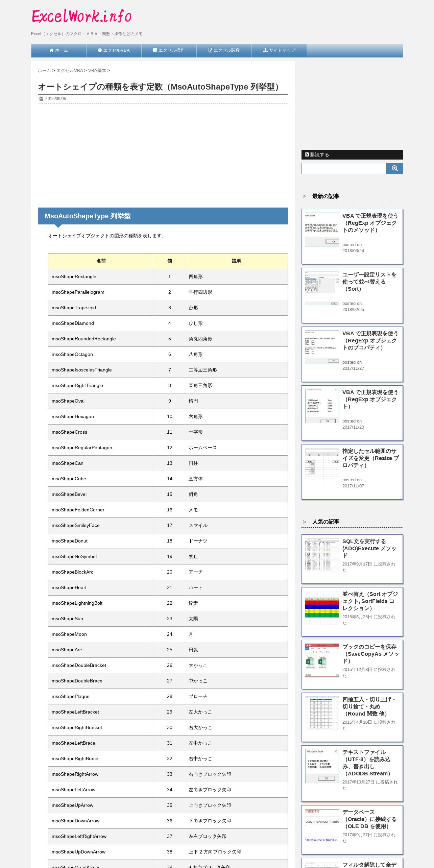Image resolution: width=434 pixels, height=868 pixels.
Task: Open article VBA で正規表現を使う（RegExp オブジェクトのメソッド）
Action: [x=370, y=223]
